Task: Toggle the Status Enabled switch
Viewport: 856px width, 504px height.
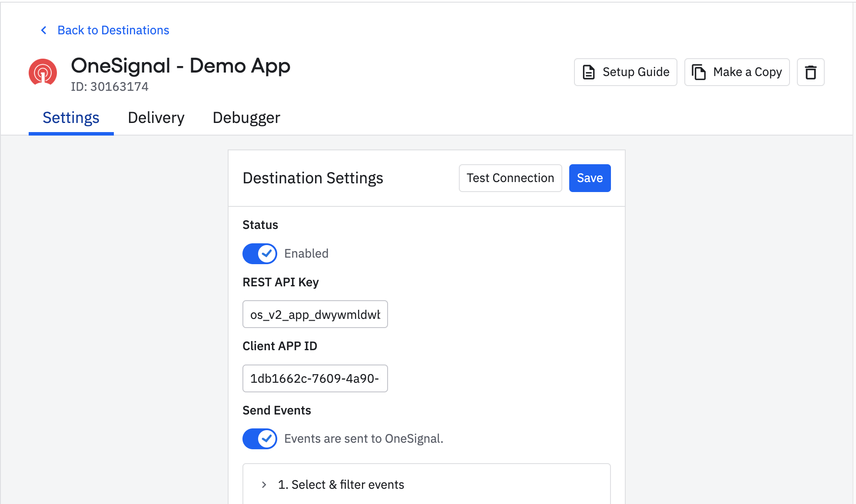Action: pyautogui.click(x=259, y=254)
